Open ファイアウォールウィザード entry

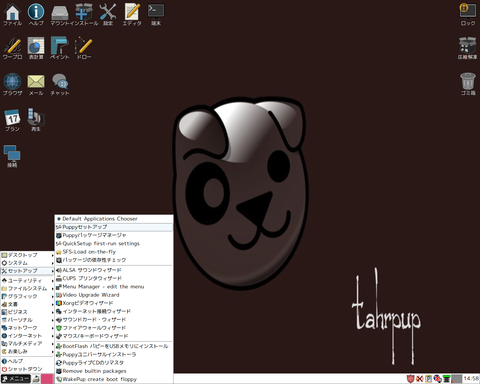(114, 328)
